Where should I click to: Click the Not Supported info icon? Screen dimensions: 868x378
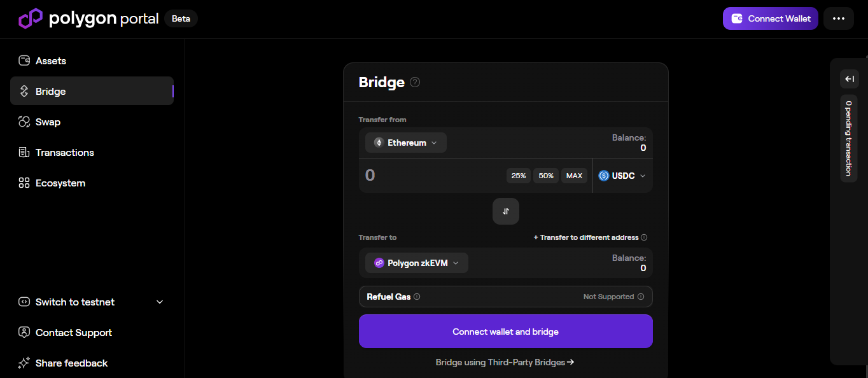(x=641, y=297)
